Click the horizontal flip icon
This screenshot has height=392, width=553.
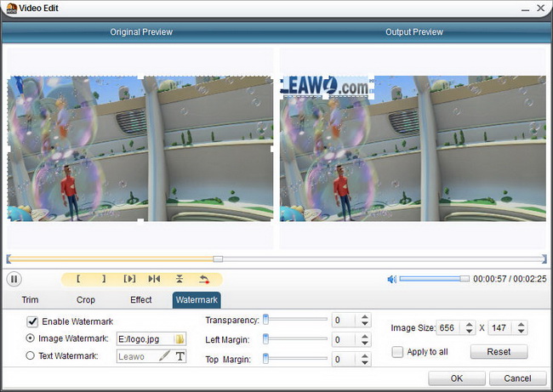tap(154, 279)
